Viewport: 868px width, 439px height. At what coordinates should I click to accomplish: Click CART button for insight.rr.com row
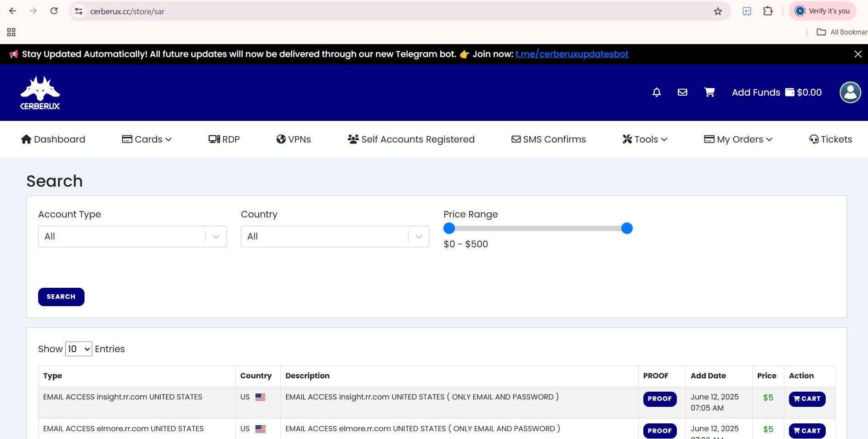[x=807, y=399]
